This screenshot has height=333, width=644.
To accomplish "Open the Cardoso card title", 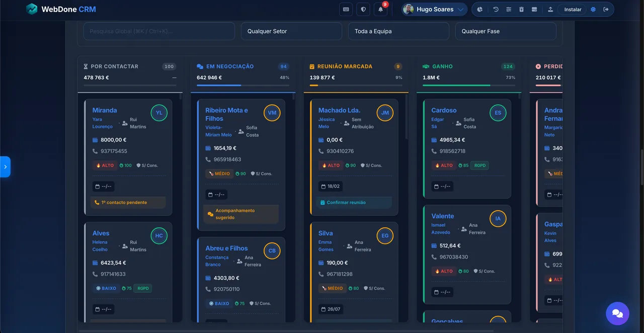I will (x=444, y=110).
